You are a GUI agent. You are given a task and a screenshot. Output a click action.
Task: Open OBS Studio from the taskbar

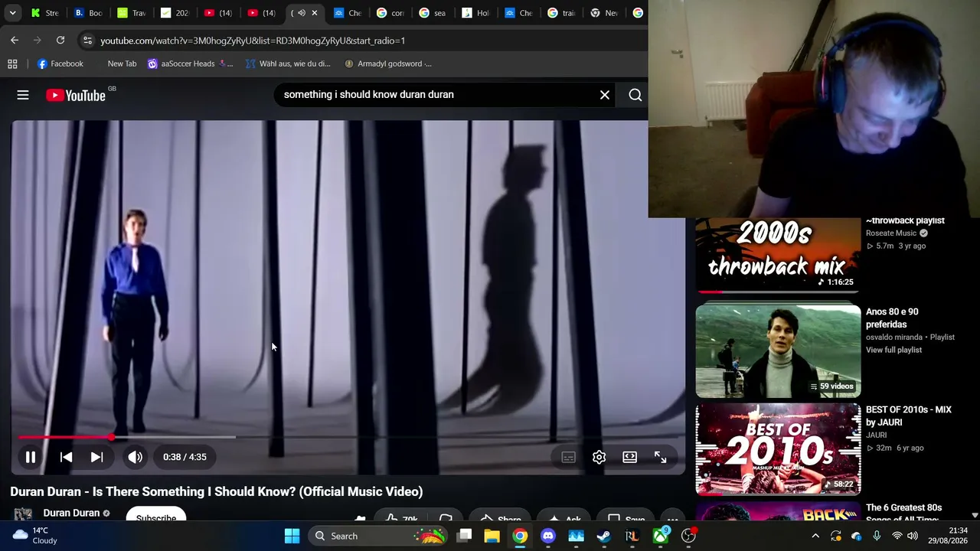[688, 536]
